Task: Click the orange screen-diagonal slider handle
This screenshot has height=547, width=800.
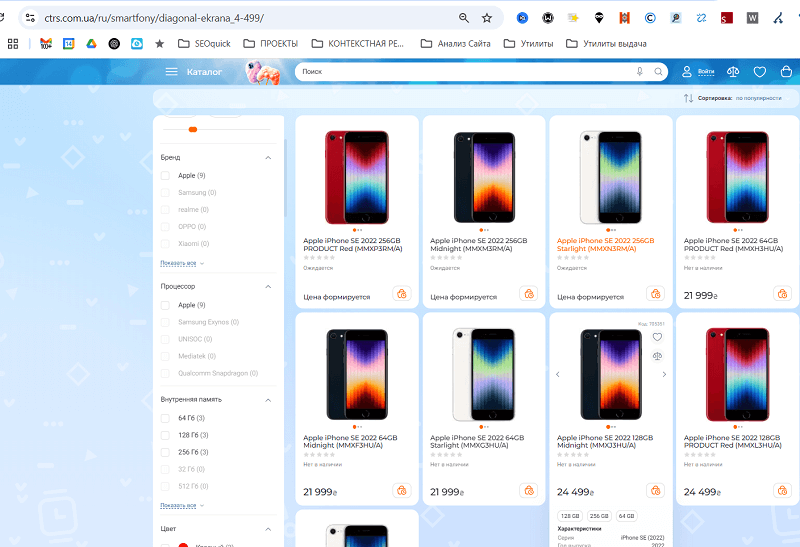Action: 193,130
